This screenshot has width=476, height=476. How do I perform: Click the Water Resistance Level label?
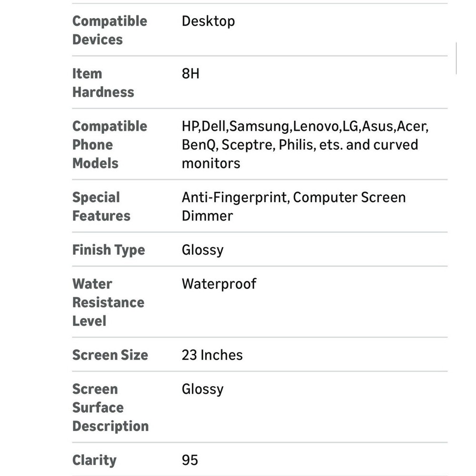[108, 302]
